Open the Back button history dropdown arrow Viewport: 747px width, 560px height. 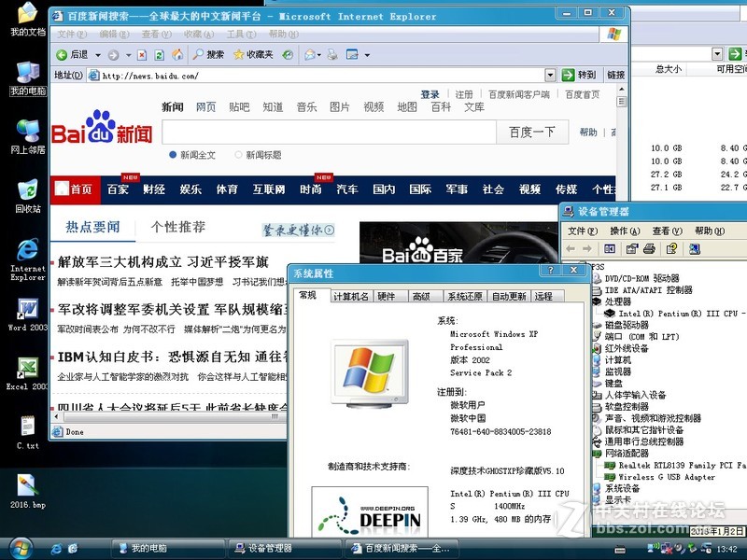[98, 55]
